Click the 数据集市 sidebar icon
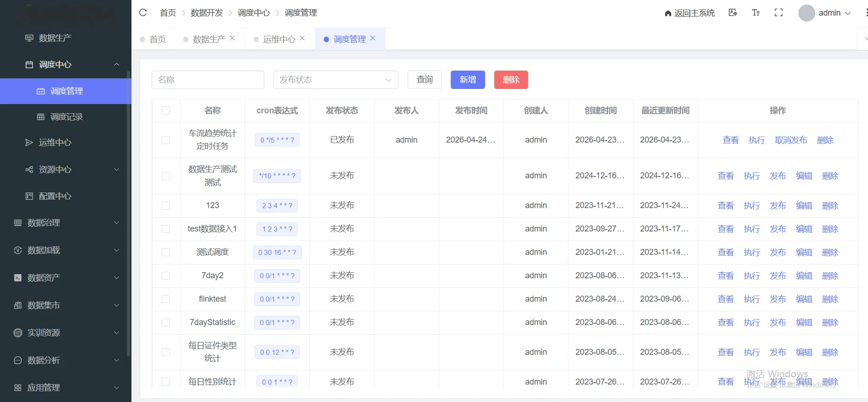This screenshot has height=402, width=868. coord(18,305)
